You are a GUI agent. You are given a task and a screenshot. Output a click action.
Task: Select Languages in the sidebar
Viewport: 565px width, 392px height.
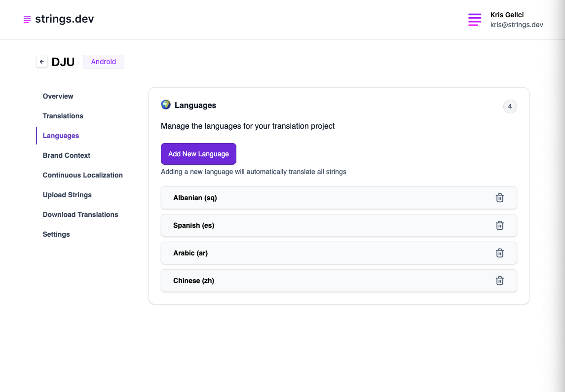[x=61, y=136]
